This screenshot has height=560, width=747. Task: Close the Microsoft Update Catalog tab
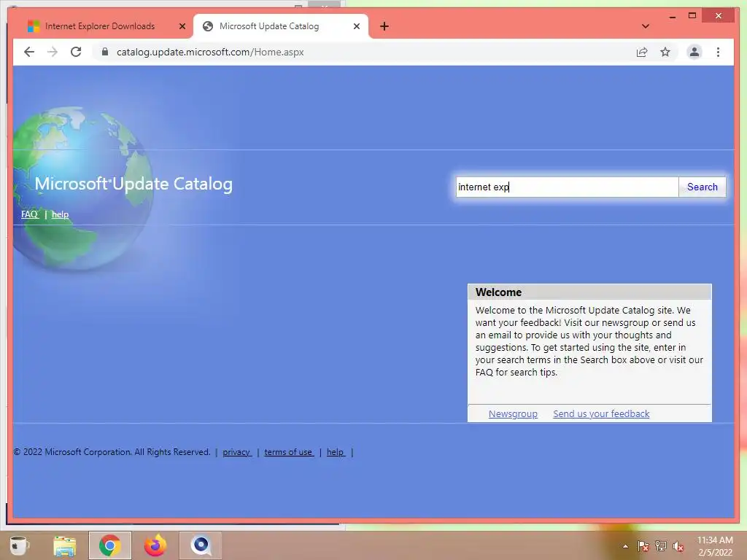tap(356, 26)
